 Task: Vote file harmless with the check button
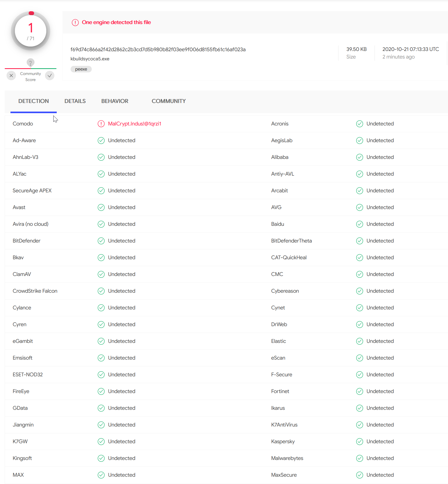pos(50,76)
